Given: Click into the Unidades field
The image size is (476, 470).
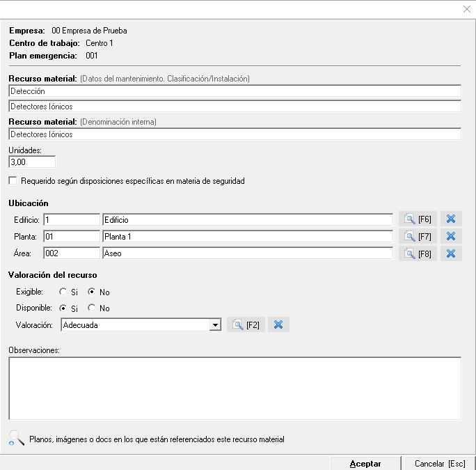Looking at the screenshot, I should 32,162.
